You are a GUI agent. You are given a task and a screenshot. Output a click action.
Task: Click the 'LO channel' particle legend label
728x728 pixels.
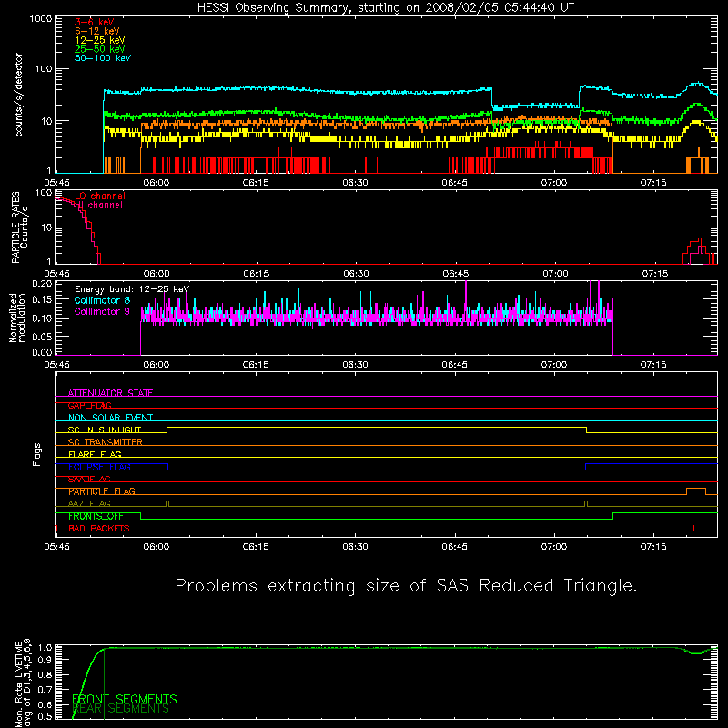point(100,196)
